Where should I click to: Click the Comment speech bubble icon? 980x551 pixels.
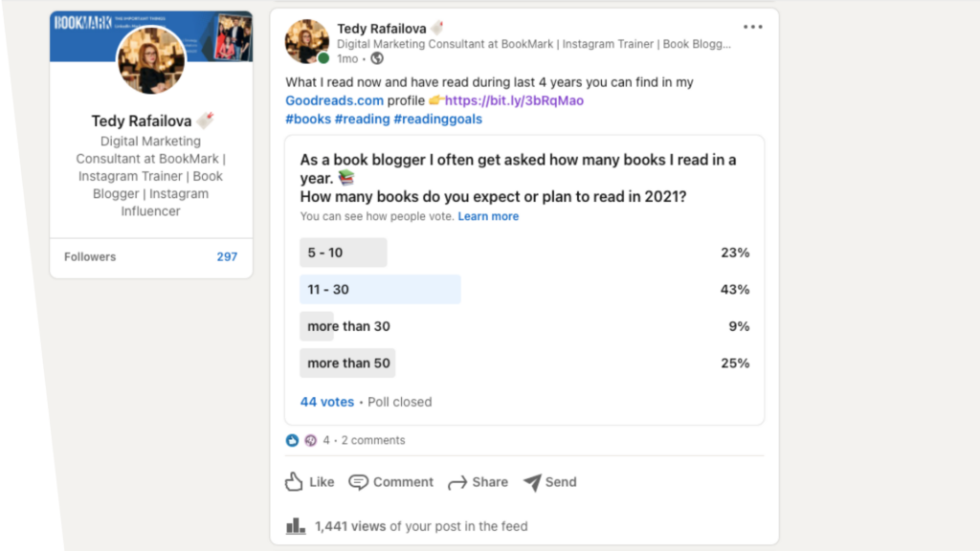(358, 482)
